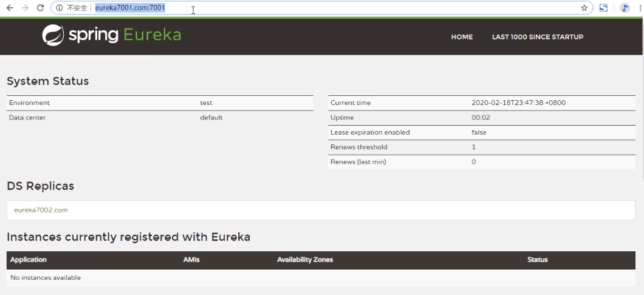This screenshot has height=295, width=644.
Task: Select the Data center label cell
Action: tap(27, 118)
